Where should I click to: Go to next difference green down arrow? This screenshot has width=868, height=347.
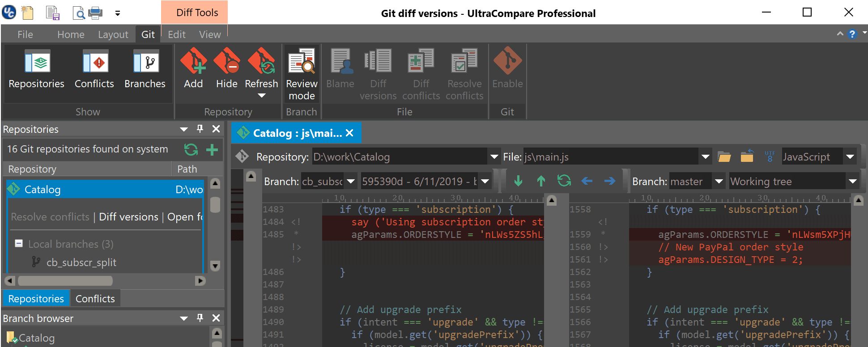(518, 181)
